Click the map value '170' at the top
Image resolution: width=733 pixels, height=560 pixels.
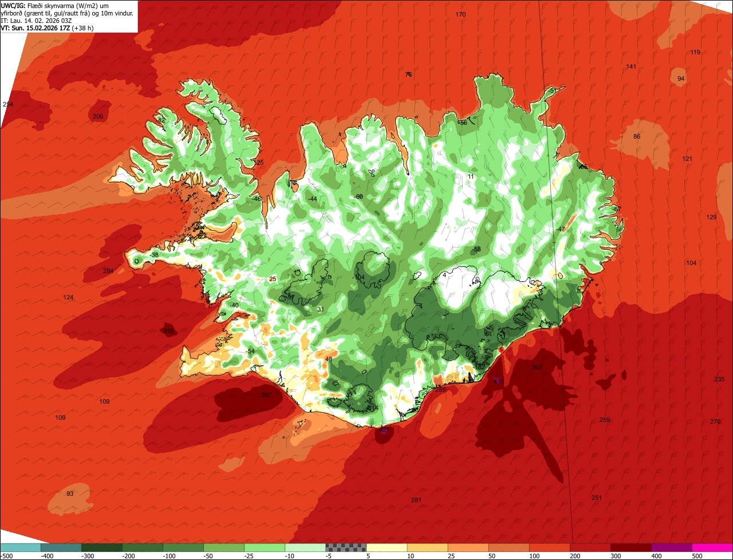460,14
